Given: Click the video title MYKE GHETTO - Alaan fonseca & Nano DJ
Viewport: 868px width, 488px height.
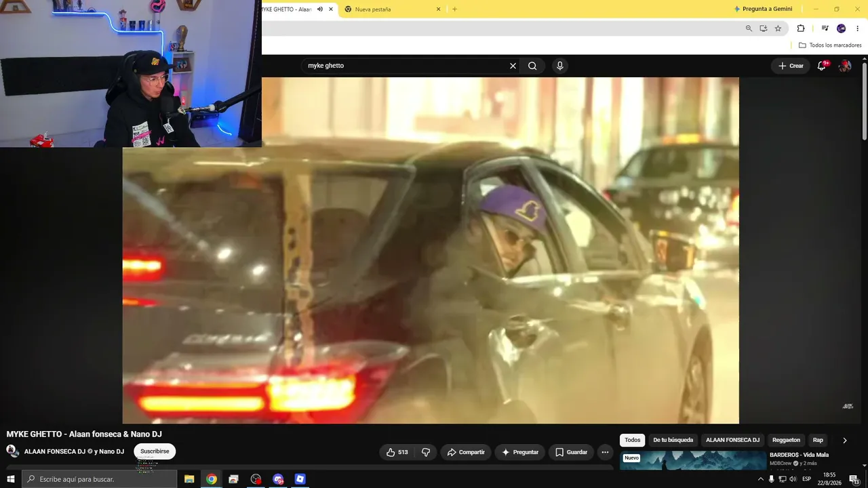Looking at the screenshot, I should click(84, 434).
